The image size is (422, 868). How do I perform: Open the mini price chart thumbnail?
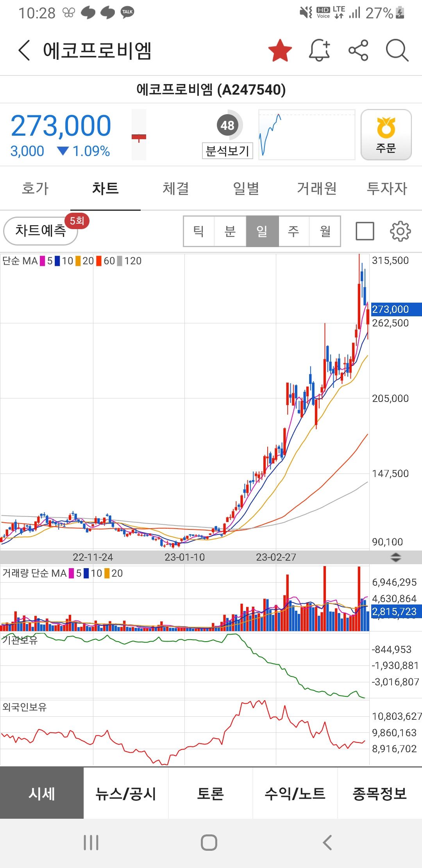click(307, 135)
